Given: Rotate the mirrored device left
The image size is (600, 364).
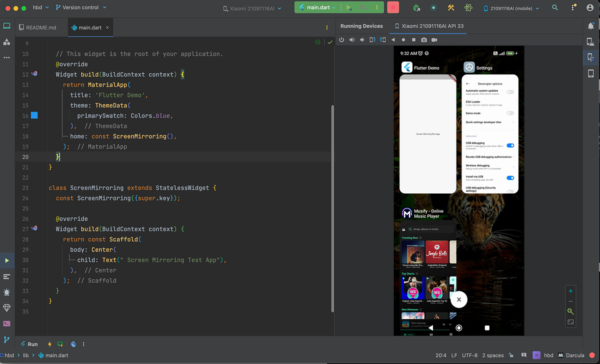Looking at the screenshot, I should click(372, 39).
